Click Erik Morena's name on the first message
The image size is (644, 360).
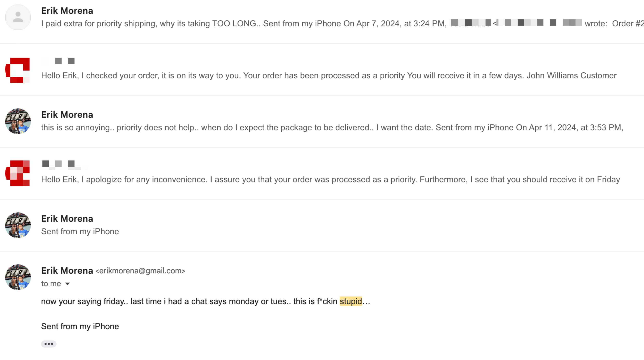(x=67, y=11)
